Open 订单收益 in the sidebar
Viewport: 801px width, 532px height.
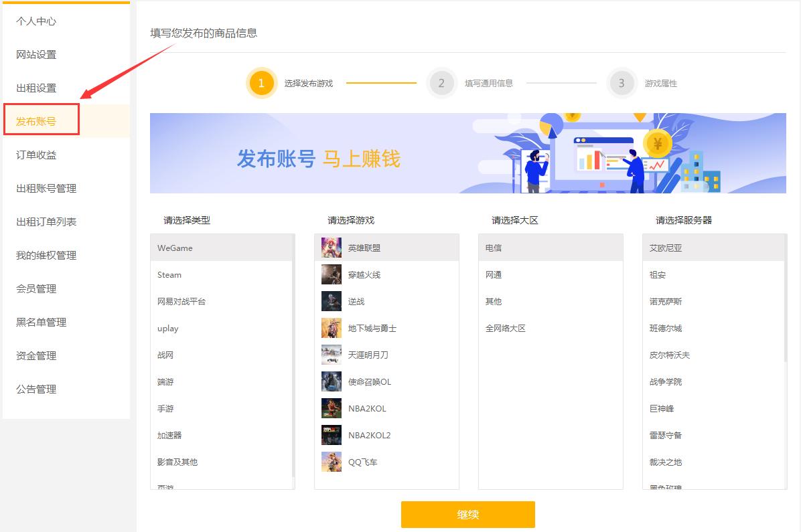click(35, 155)
